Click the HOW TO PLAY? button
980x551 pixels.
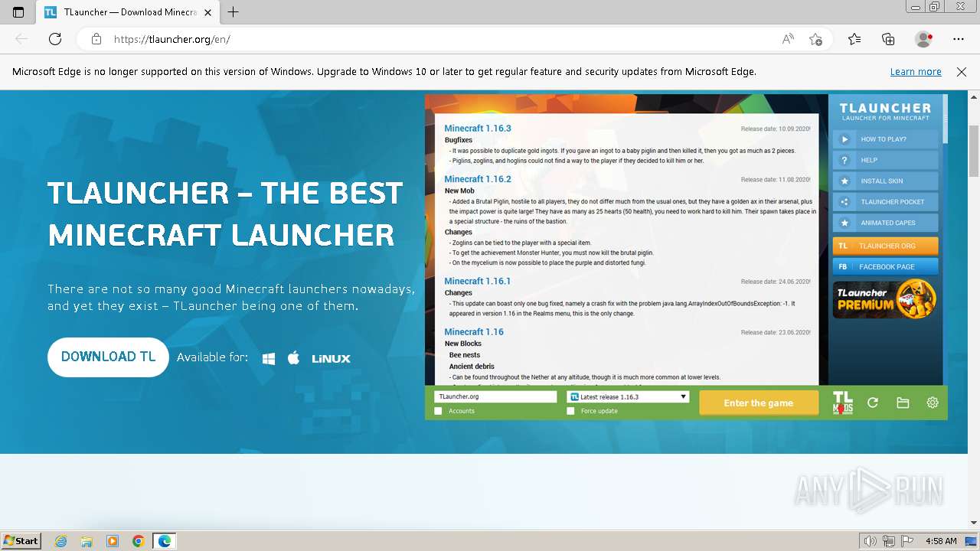[885, 139]
